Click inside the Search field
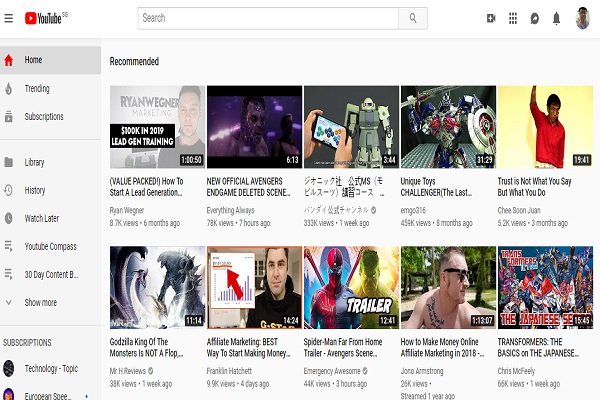Image resolution: width=600 pixels, height=400 pixels. click(x=268, y=18)
